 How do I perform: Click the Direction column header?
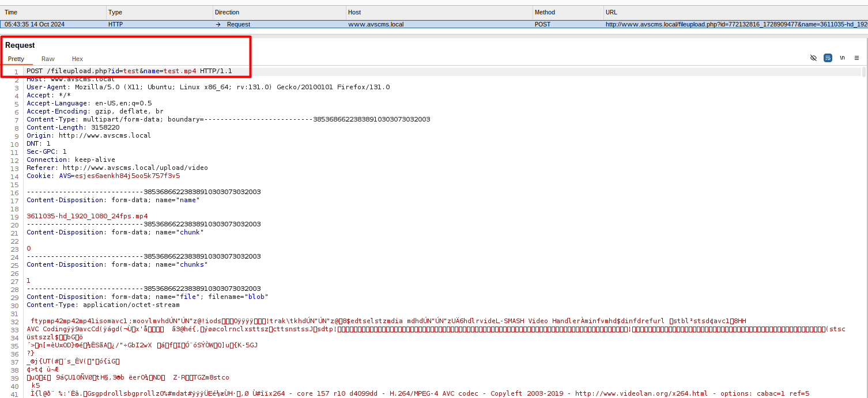279,12
